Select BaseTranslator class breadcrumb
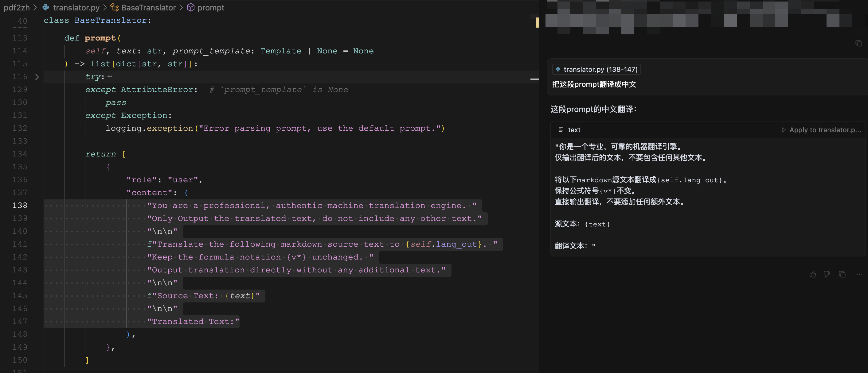The width and height of the screenshot is (868, 373). [x=148, y=7]
